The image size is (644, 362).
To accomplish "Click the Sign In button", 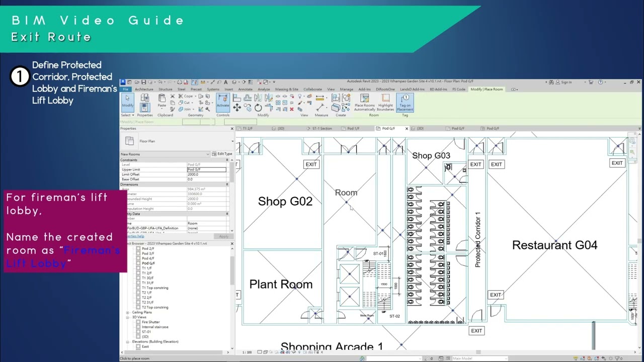I will pyautogui.click(x=563, y=82).
